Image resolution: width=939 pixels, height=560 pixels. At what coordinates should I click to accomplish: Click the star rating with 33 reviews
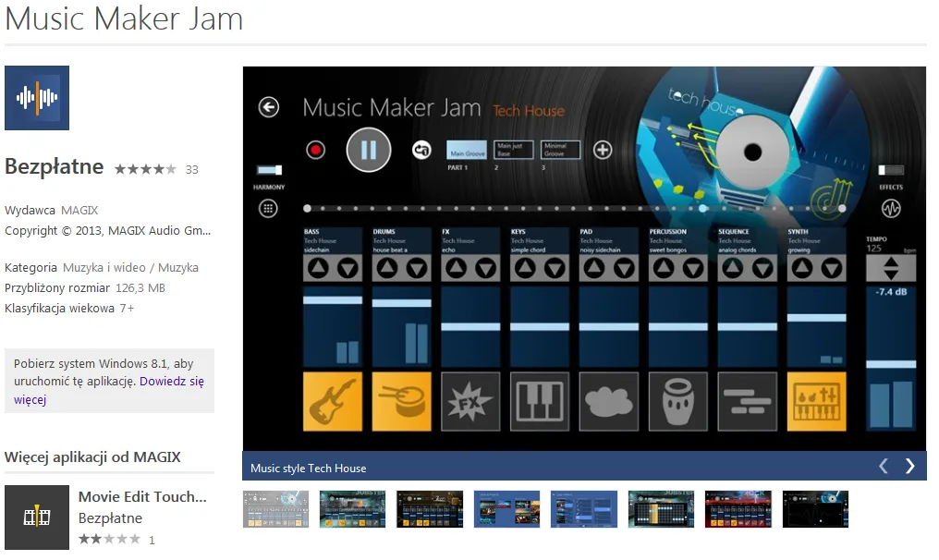pyautogui.click(x=145, y=169)
